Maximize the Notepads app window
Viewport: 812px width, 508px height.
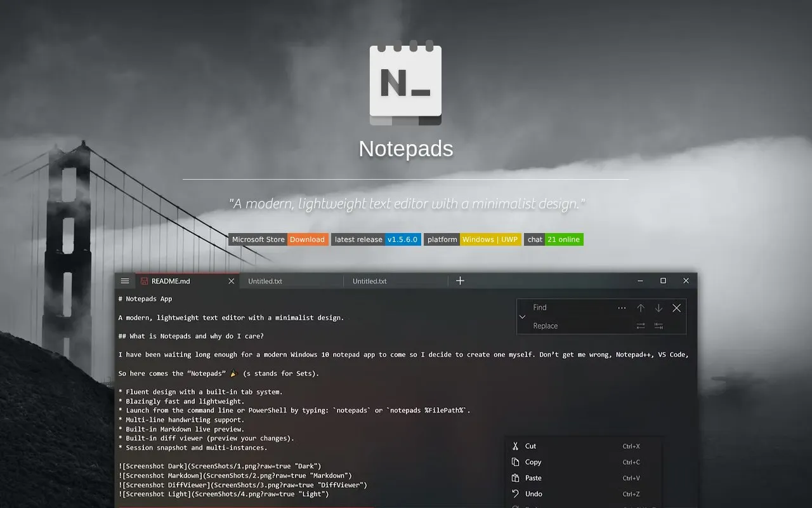663,281
